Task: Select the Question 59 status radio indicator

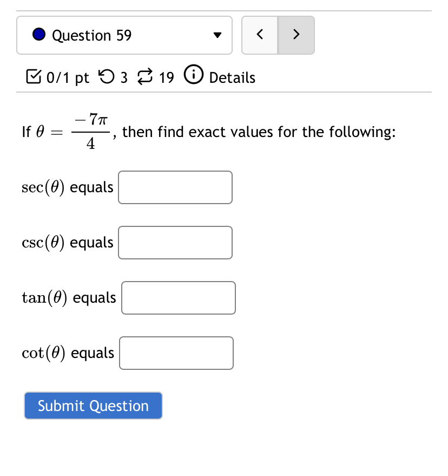Action: click(38, 34)
